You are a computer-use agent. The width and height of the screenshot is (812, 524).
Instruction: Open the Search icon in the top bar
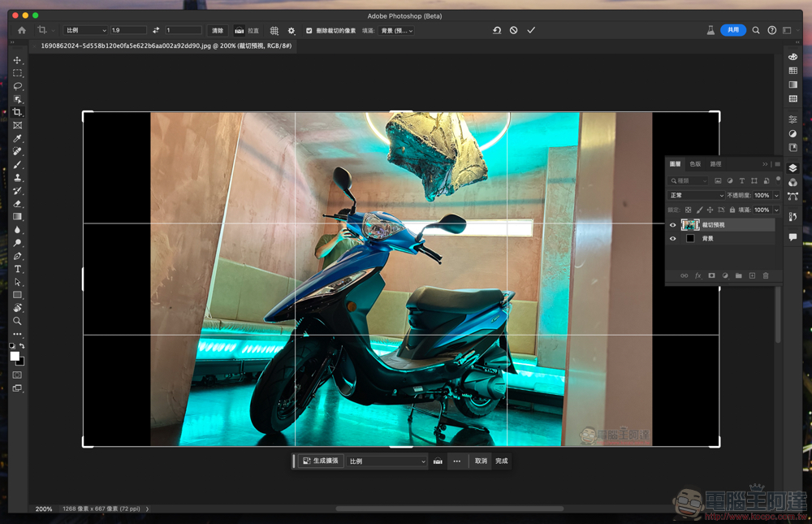point(756,30)
